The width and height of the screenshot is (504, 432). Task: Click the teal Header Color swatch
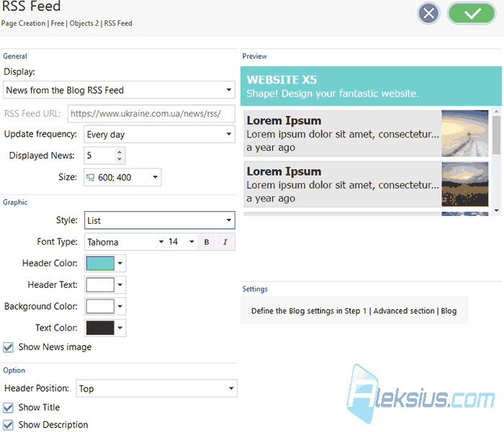tap(100, 264)
